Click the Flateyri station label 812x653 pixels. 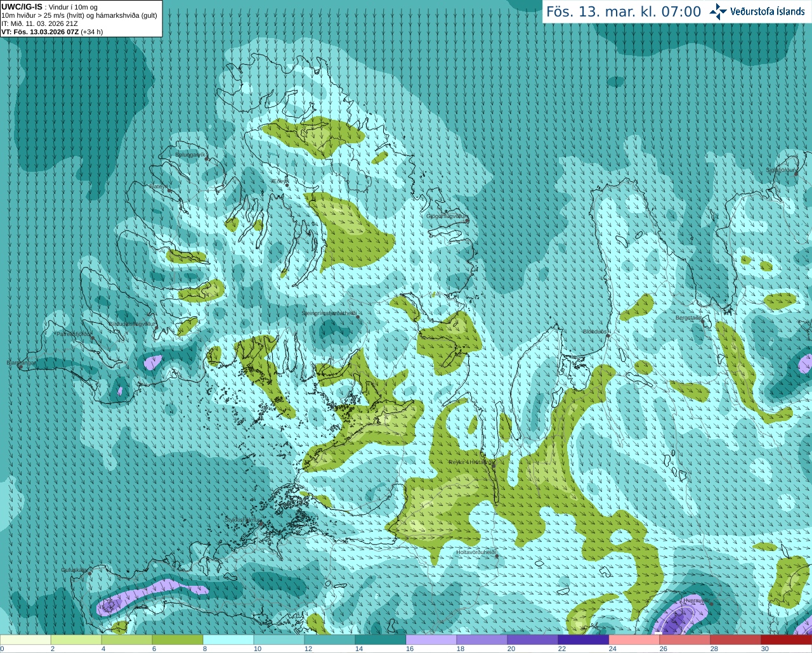coord(159,186)
